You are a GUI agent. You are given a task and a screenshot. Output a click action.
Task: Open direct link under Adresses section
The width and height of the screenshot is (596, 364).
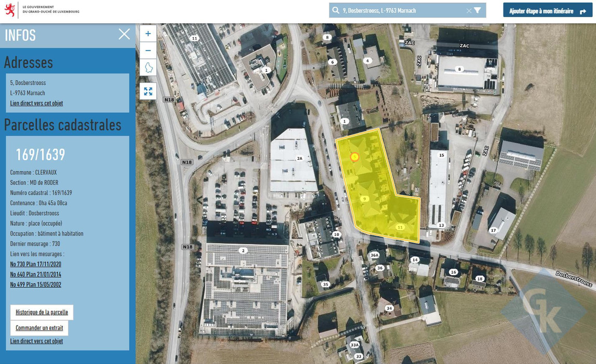(36, 103)
